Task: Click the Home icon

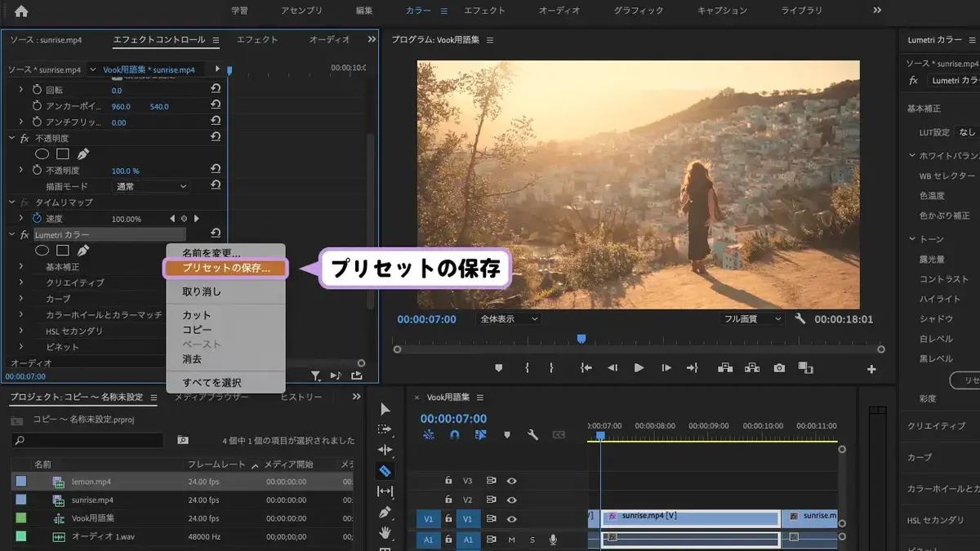Action: pos(21,11)
